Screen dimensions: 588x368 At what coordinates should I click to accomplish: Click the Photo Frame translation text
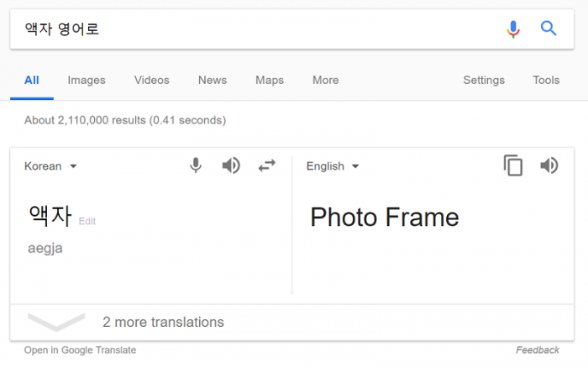click(x=385, y=218)
